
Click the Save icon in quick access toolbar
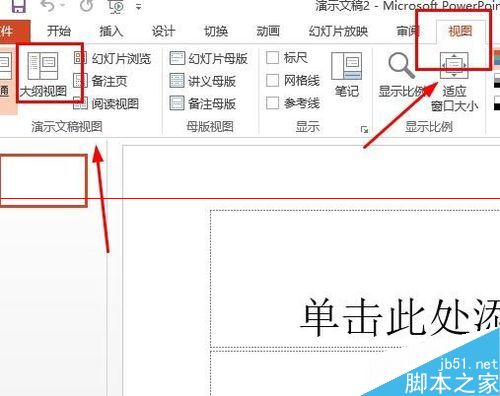pos(19,6)
